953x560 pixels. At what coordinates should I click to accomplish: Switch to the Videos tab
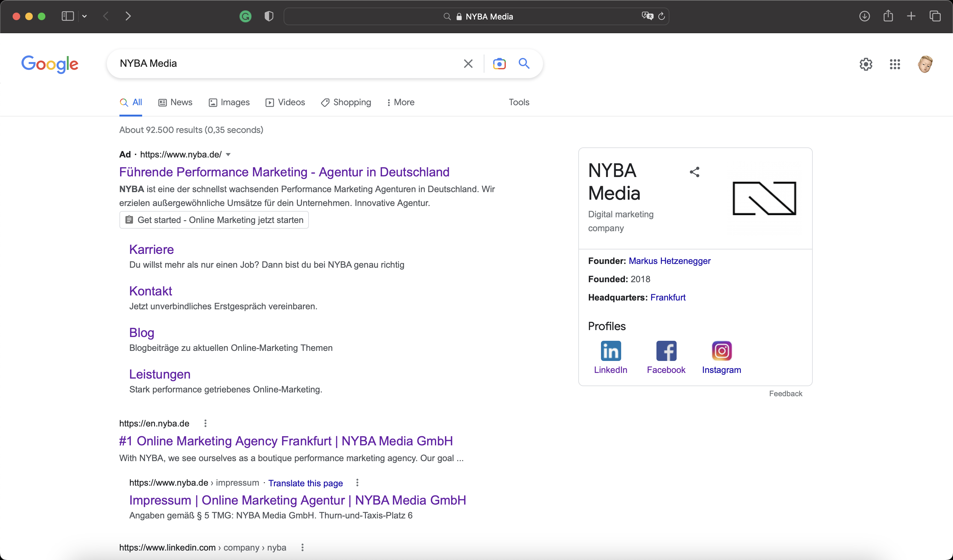[x=285, y=102]
